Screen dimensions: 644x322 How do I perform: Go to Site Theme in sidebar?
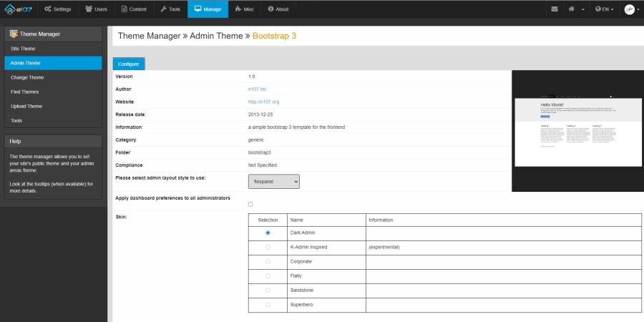[53, 49]
